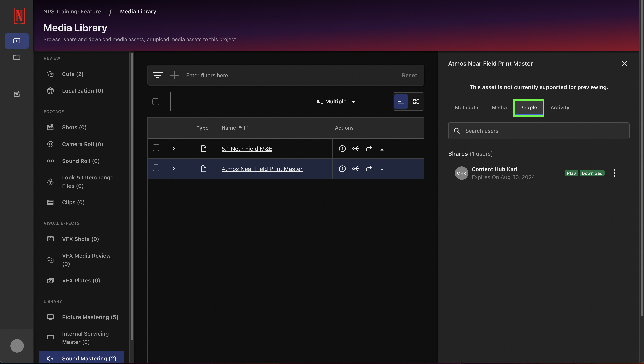
Task: Click the page scrollbar on far right
Action: [x=641, y=158]
